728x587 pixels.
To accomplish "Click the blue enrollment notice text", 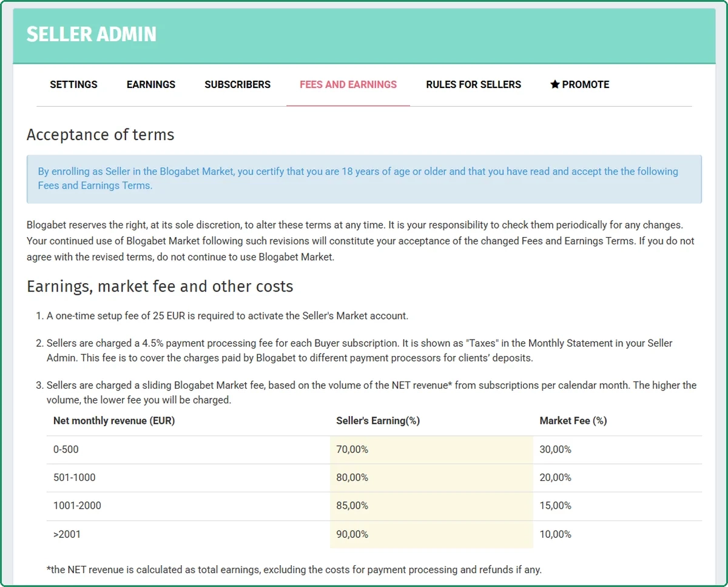I will click(x=358, y=178).
